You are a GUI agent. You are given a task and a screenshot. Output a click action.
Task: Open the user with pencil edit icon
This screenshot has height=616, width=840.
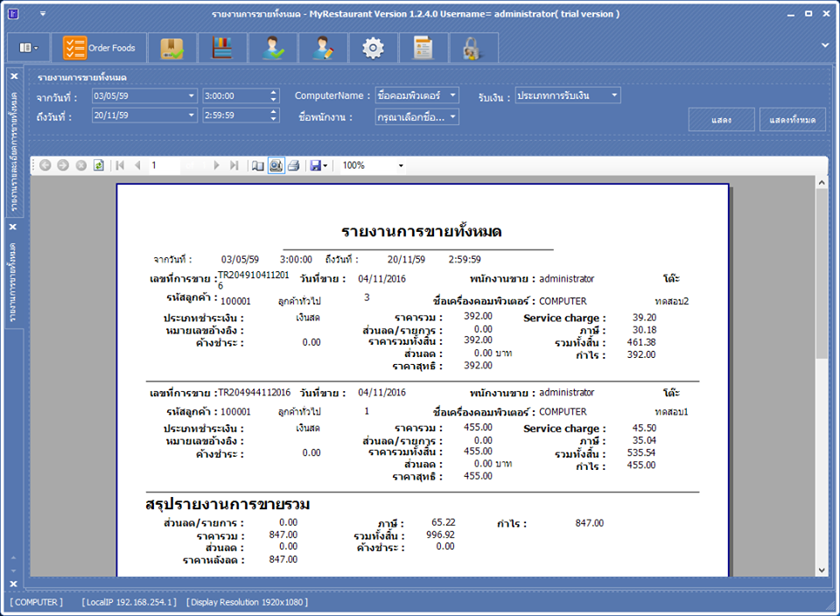[x=323, y=47]
